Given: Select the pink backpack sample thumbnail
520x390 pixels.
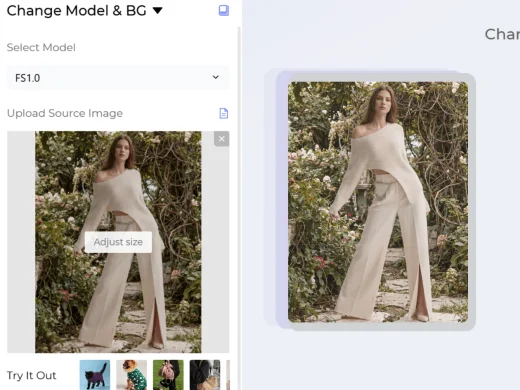Looking at the screenshot, I should [168, 375].
